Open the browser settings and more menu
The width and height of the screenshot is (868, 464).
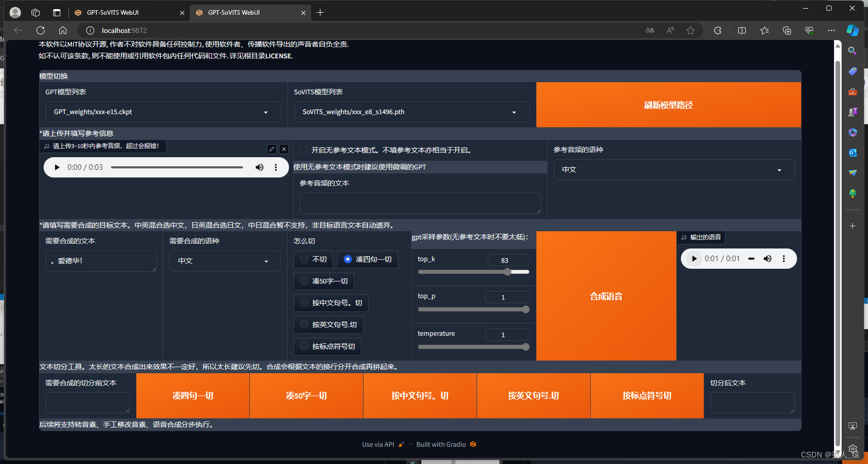831,30
